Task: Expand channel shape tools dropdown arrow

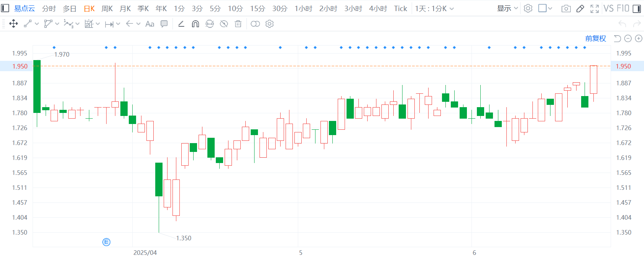Action: pos(57,24)
